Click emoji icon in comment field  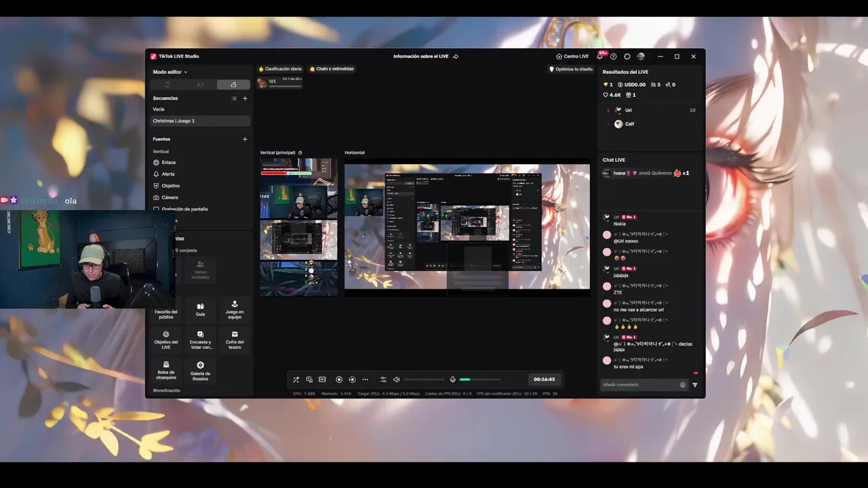pos(683,385)
